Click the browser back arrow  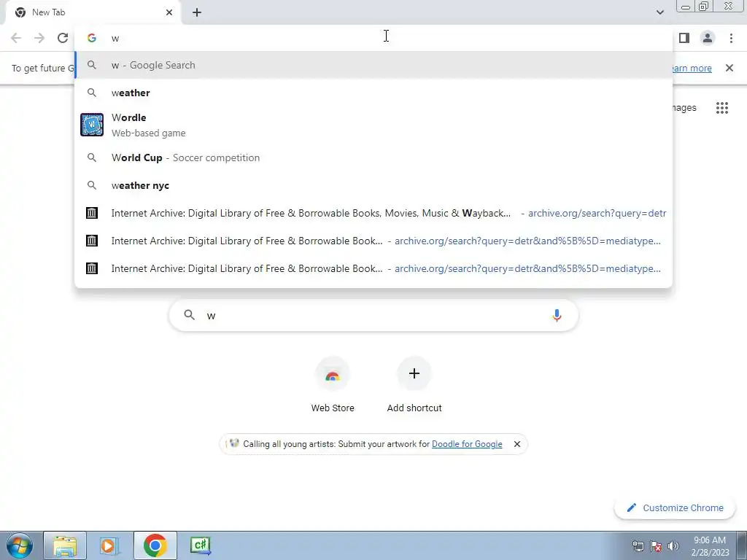tap(16, 38)
